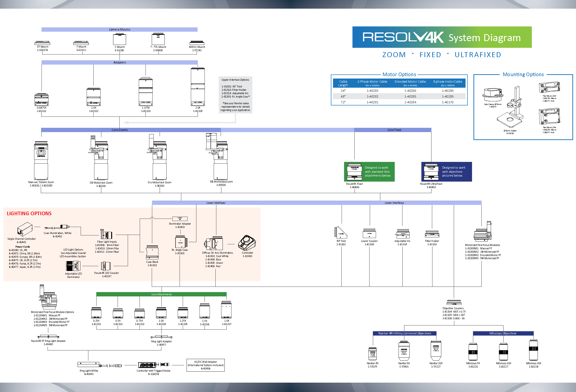Screen dimensions: 576x392
Task: Click the Camera Mounts header bar
Action: click(120, 30)
